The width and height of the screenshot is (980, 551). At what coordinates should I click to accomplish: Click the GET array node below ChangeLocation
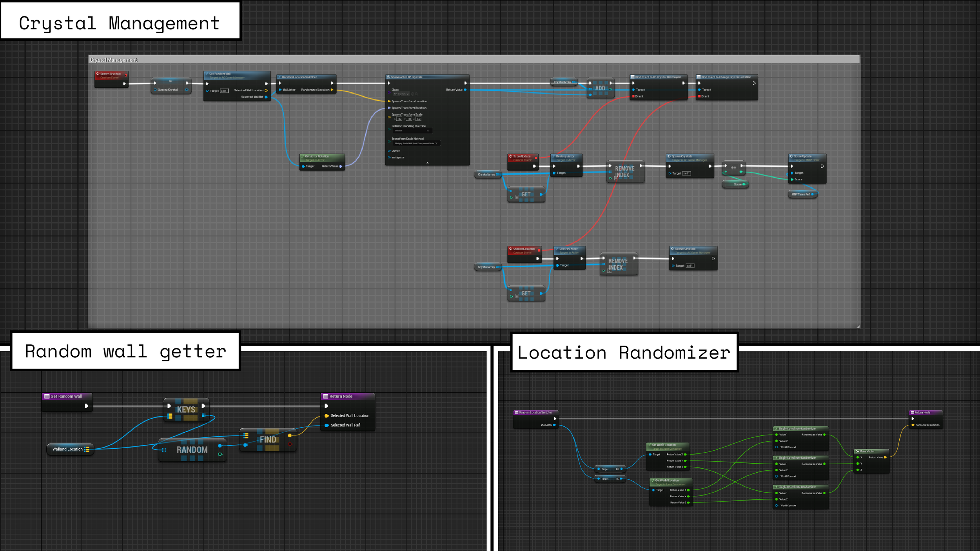click(x=526, y=294)
